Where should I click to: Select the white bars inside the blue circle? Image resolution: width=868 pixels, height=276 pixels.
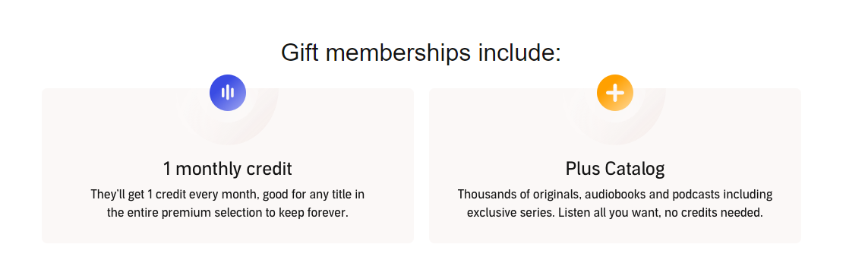coord(228,93)
